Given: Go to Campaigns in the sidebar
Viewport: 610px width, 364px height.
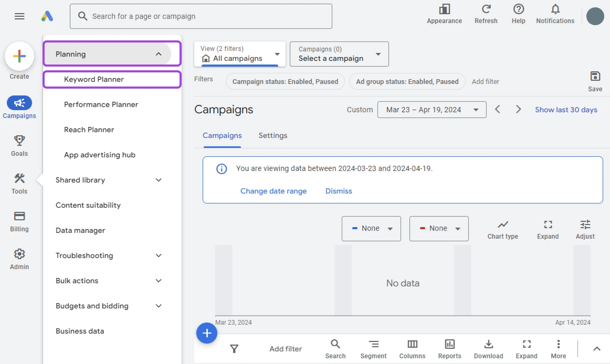Looking at the screenshot, I should point(19,108).
